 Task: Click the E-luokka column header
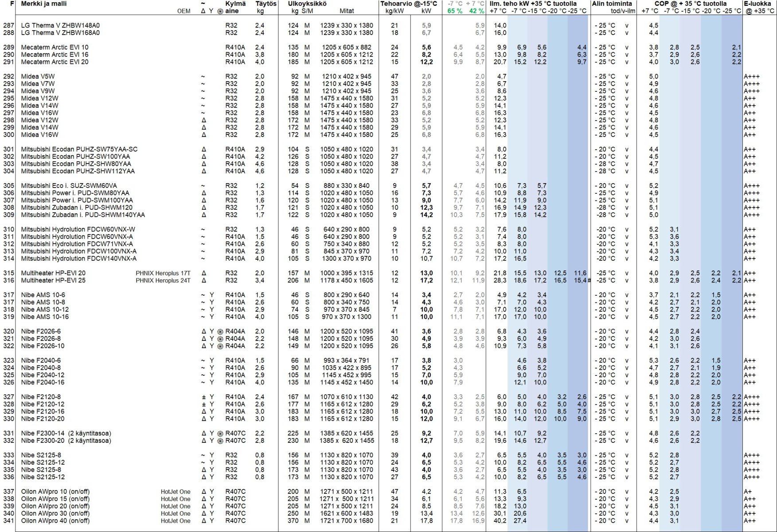pos(757,4)
